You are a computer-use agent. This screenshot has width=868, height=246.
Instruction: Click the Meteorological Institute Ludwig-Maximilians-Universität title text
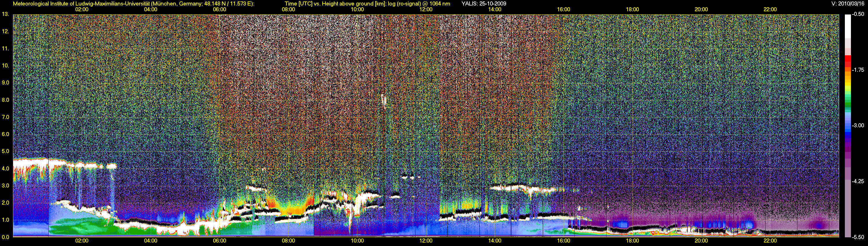point(134,4)
